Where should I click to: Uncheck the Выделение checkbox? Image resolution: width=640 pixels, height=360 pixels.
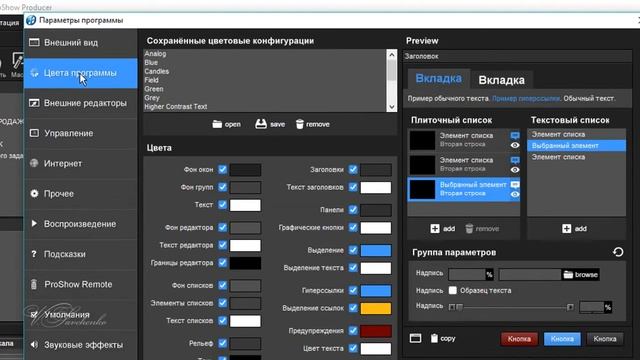pyautogui.click(x=353, y=250)
